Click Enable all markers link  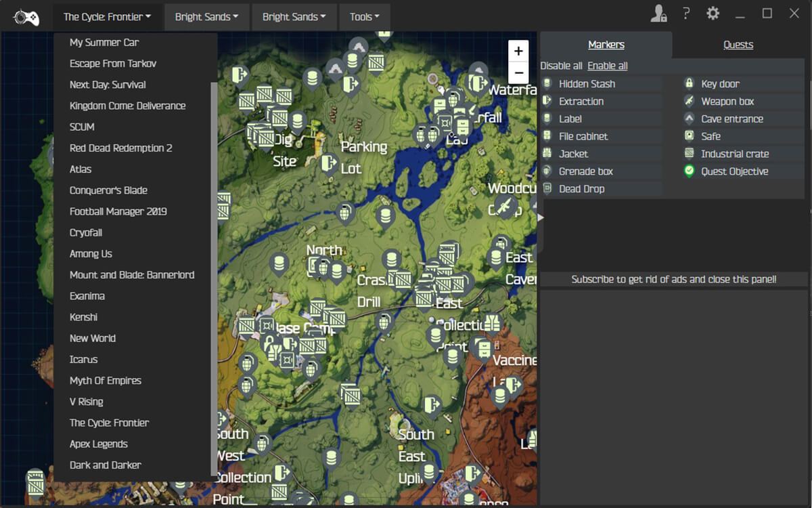click(608, 66)
